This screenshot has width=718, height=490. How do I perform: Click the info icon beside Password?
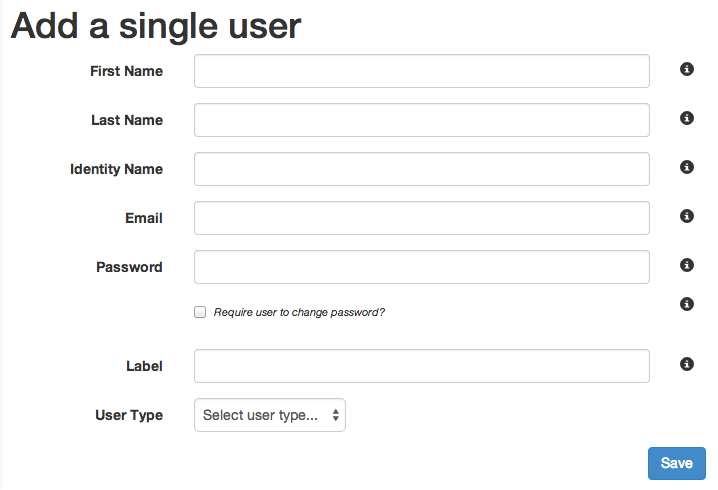point(686,265)
